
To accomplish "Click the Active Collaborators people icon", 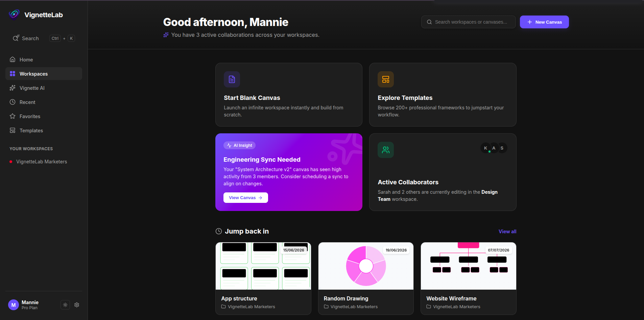I will [x=386, y=150].
